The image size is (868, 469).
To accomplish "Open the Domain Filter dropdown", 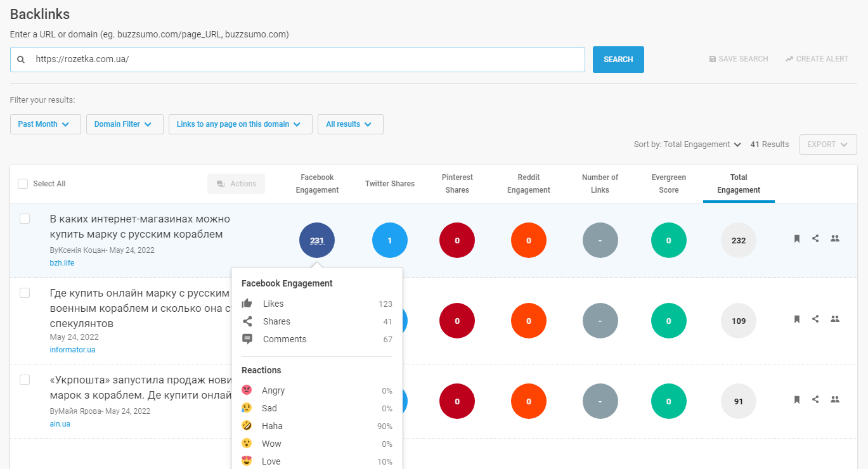I will tap(125, 124).
